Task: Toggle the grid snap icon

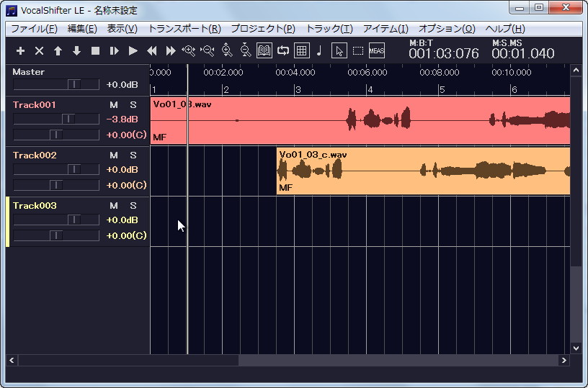Action: (302, 50)
